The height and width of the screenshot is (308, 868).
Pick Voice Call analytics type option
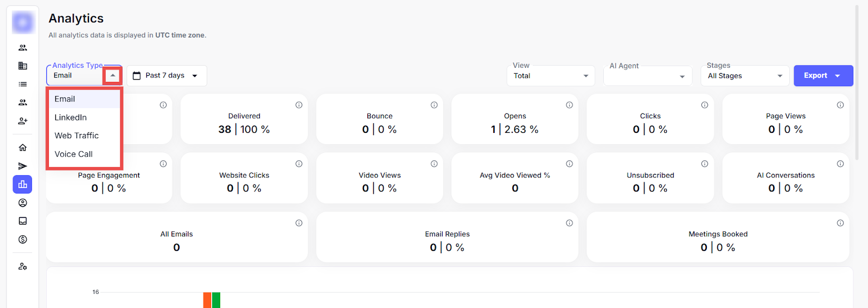74,154
